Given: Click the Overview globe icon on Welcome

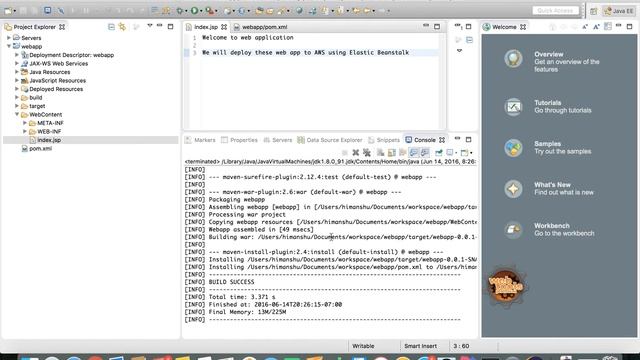Looking at the screenshot, I should [513, 58].
